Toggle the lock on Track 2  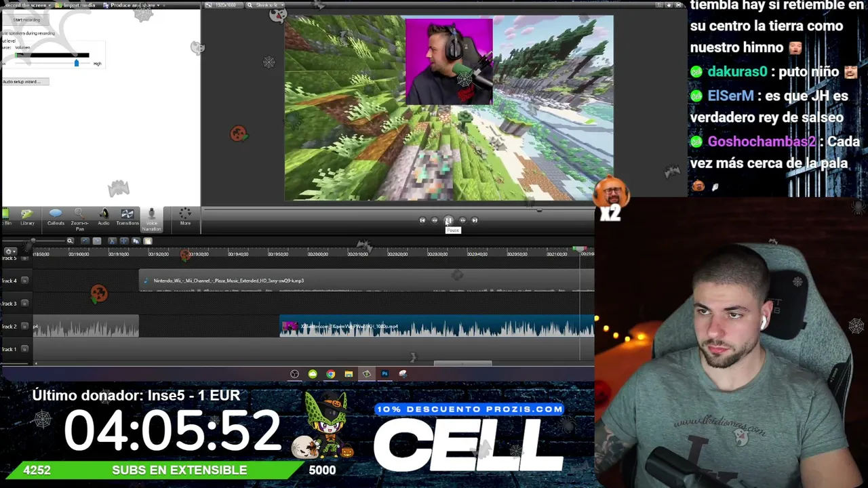click(x=25, y=327)
